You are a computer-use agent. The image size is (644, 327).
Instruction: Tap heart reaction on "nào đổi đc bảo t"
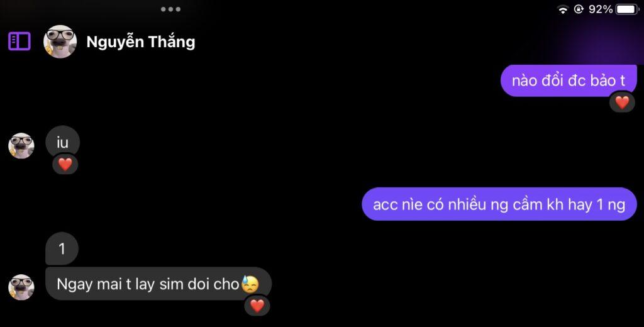click(x=622, y=102)
